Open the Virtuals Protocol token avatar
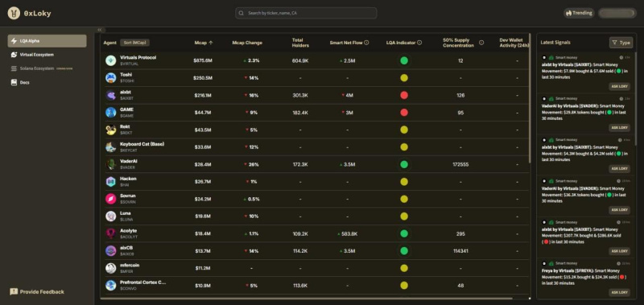The image size is (644, 305). (x=110, y=60)
